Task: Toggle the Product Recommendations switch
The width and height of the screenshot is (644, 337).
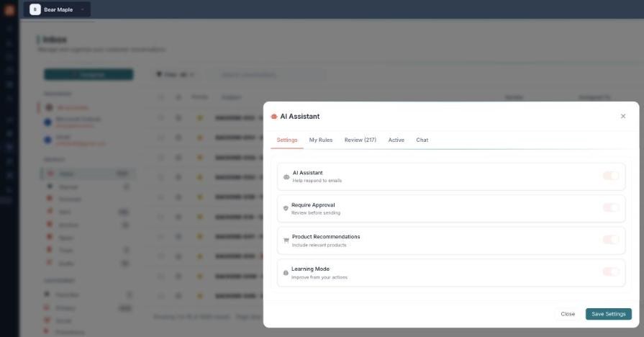Action: (x=611, y=240)
